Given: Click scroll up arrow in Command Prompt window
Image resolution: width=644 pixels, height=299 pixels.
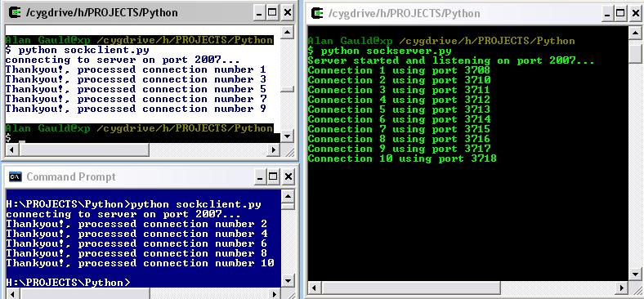Looking at the screenshot, I should (x=288, y=197).
